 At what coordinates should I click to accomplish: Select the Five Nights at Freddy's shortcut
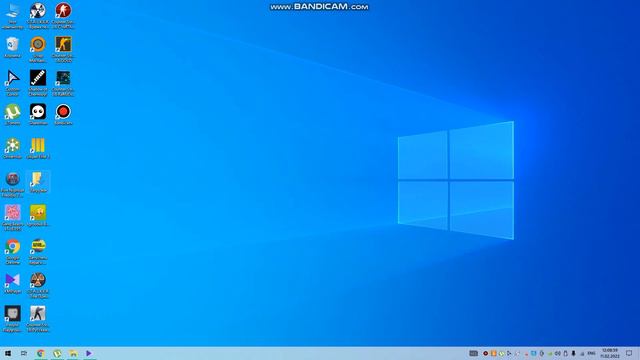[x=13, y=184]
